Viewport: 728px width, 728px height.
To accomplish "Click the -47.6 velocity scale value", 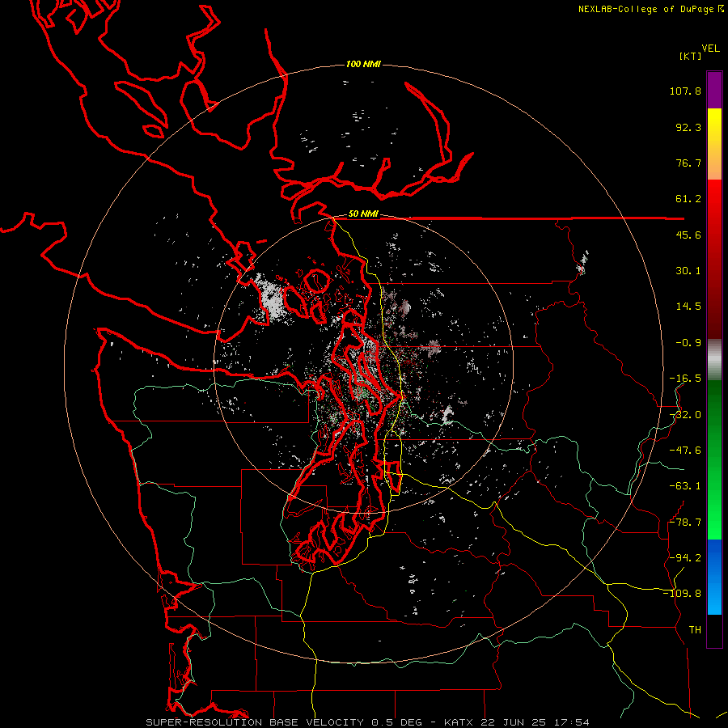I will pyautogui.click(x=685, y=451).
